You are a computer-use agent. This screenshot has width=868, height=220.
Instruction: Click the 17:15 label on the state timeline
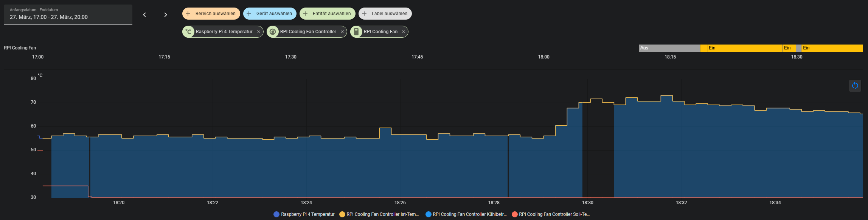[164, 57]
